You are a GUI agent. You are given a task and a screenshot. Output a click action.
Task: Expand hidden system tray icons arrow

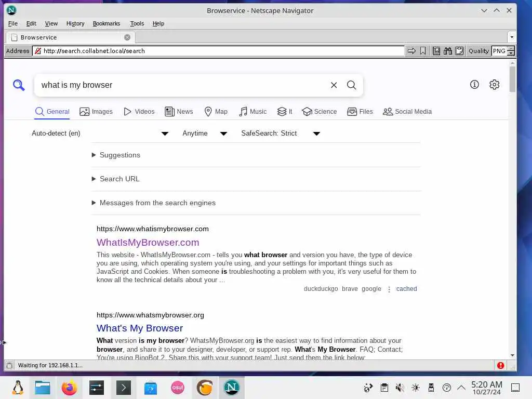click(461, 388)
